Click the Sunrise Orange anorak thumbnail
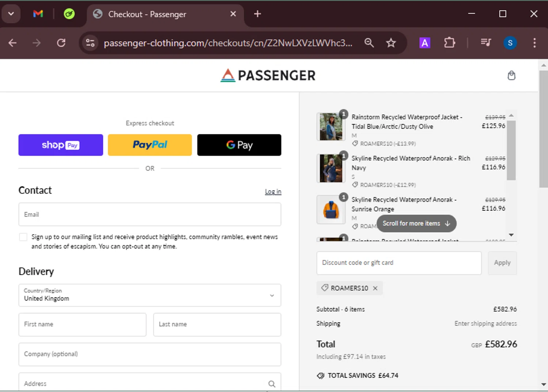548x392 pixels. pyautogui.click(x=331, y=209)
